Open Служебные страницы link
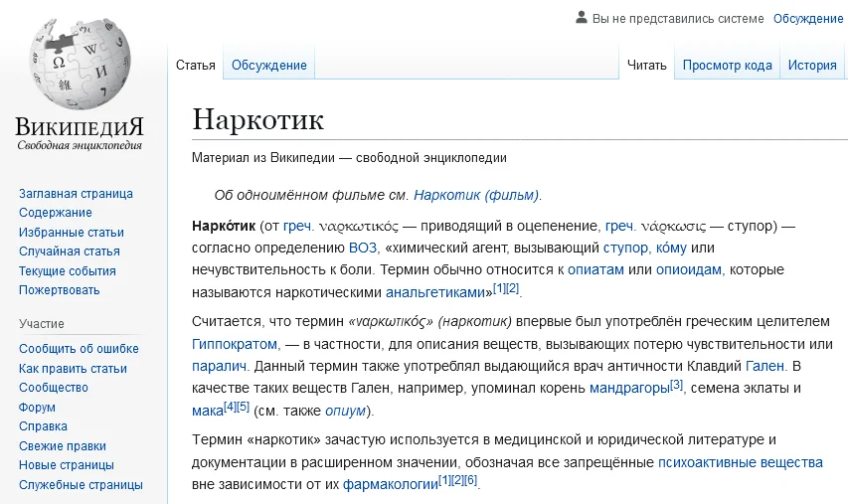848x504 pixels. point(81,484)
